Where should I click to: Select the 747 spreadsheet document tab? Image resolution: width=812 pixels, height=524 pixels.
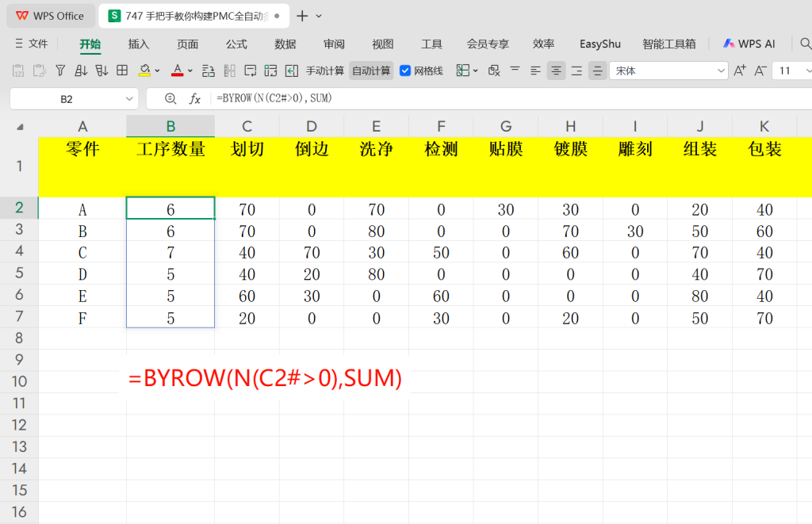(x=193, y=16)
